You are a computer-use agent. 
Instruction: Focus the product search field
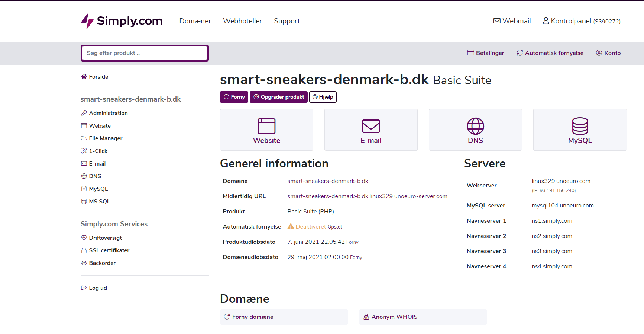tap(145, 53)
